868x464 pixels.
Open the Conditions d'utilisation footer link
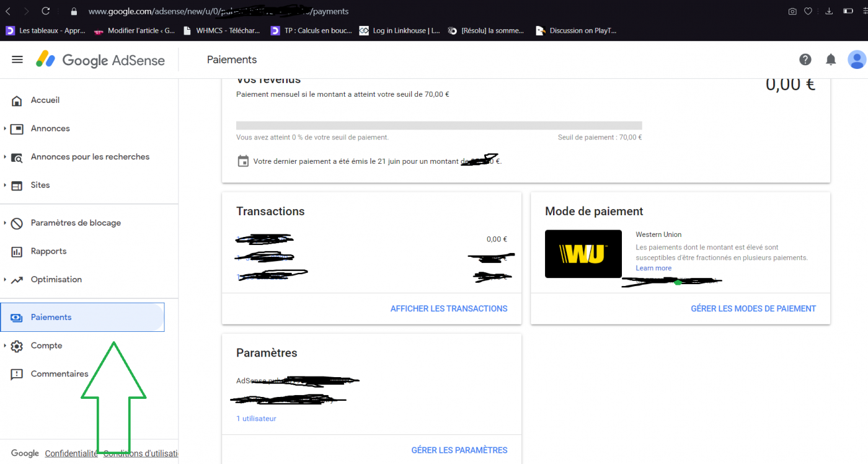[x=141, y=453]
